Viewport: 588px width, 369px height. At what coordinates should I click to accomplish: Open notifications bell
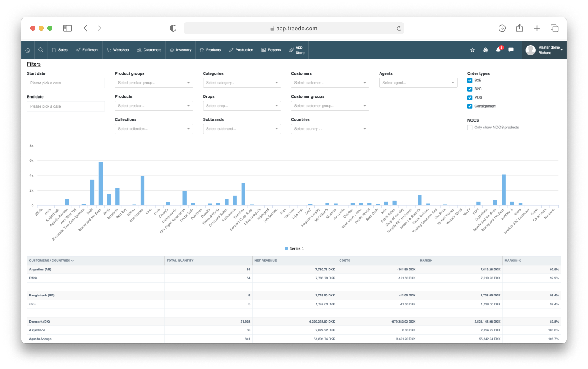(x=498, y=50)
